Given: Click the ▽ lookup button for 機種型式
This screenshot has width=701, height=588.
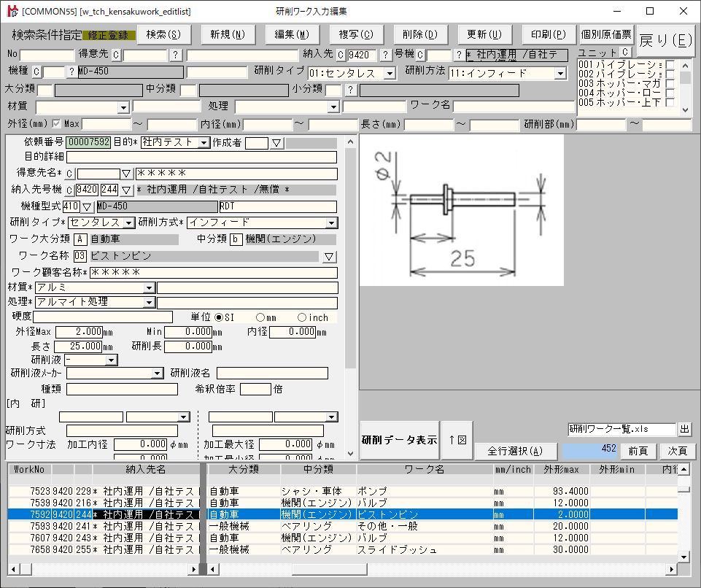Looking at the screenshot, I should pyautogui.click(x=87, y=207).
